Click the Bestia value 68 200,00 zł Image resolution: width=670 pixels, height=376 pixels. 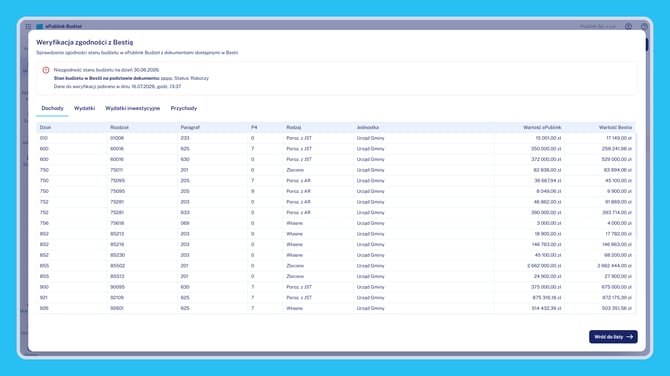[x=619, y=255]
